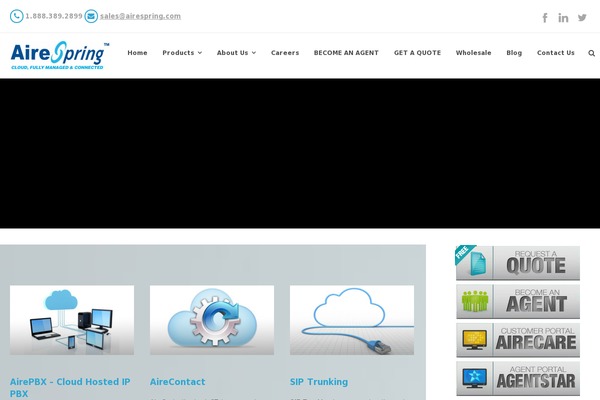Click the AireContact heading link

coord(178,382)
